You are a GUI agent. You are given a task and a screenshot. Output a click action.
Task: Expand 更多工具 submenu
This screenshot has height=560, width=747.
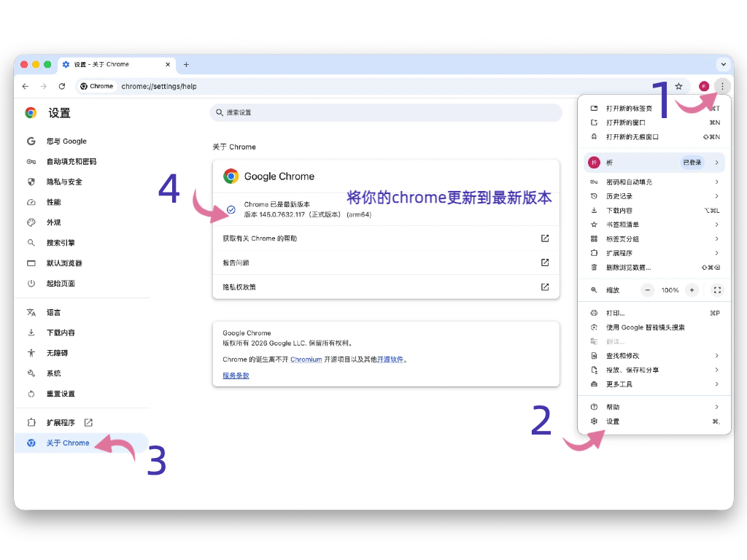pyautogui.click(x=654, y=384)
